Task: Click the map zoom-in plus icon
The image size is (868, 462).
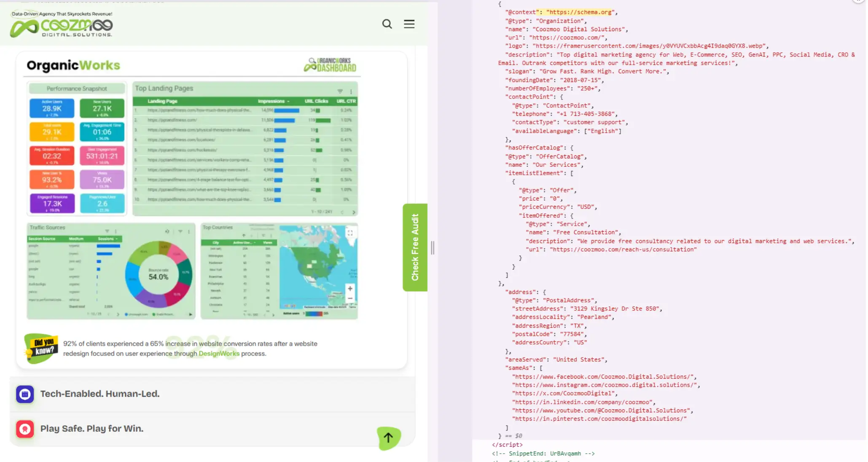Action: (350, 288)
